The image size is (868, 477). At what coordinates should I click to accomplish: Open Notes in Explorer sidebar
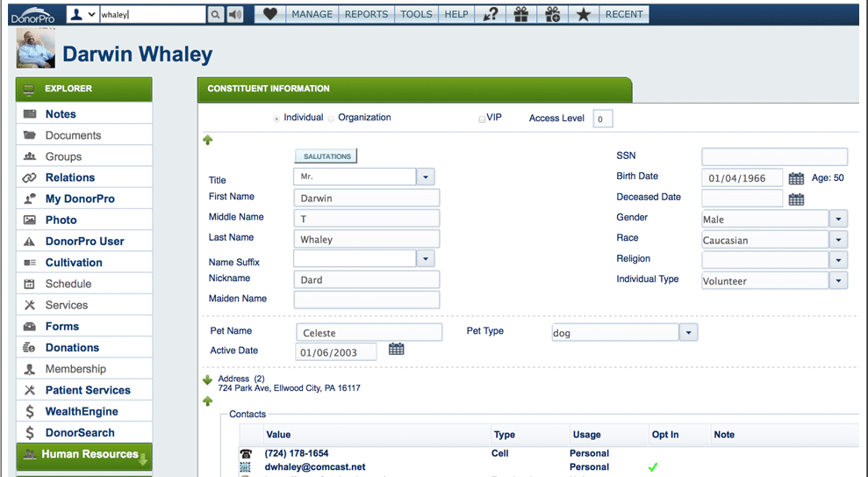coord(84,114)
